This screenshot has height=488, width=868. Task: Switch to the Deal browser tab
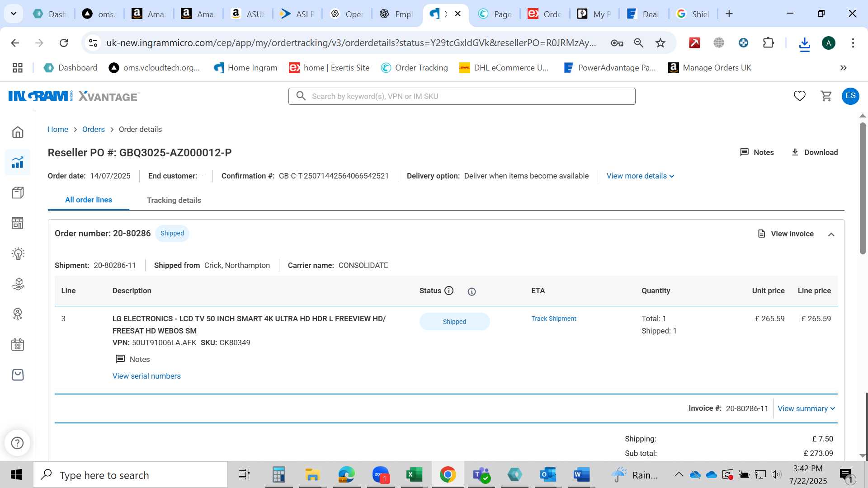pos(644,14)
